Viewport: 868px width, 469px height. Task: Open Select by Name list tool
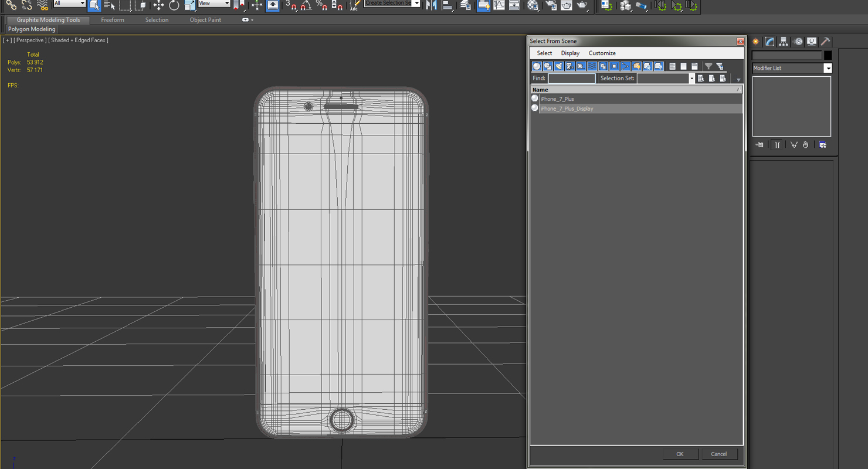pos(110,5)
